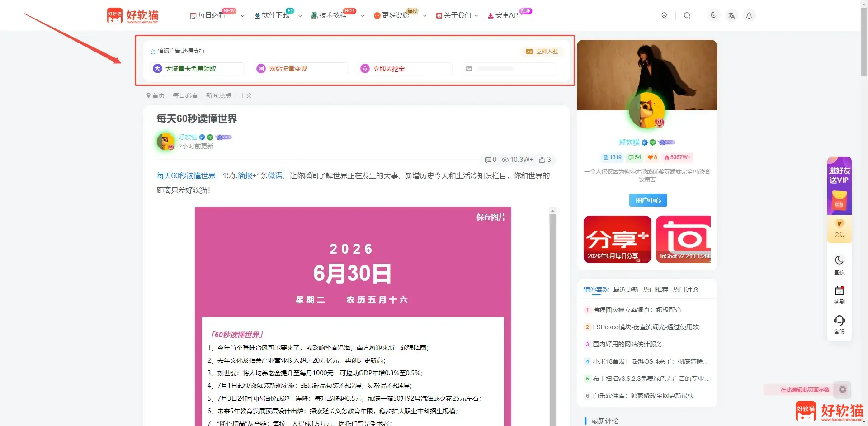Click the article author avatar
This screenshot has height=426, width=868.
(x=165, y=141)
